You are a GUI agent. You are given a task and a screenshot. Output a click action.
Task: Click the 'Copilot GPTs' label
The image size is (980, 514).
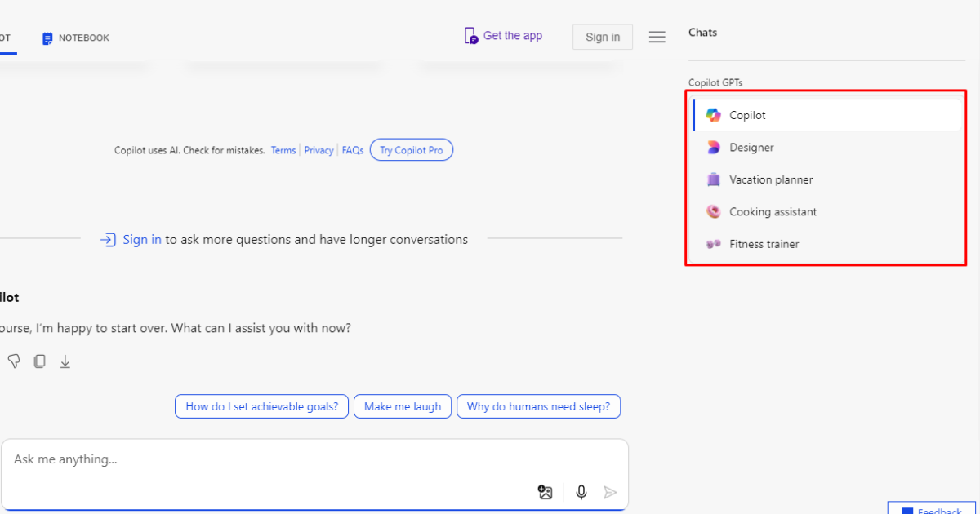(715, 82)
